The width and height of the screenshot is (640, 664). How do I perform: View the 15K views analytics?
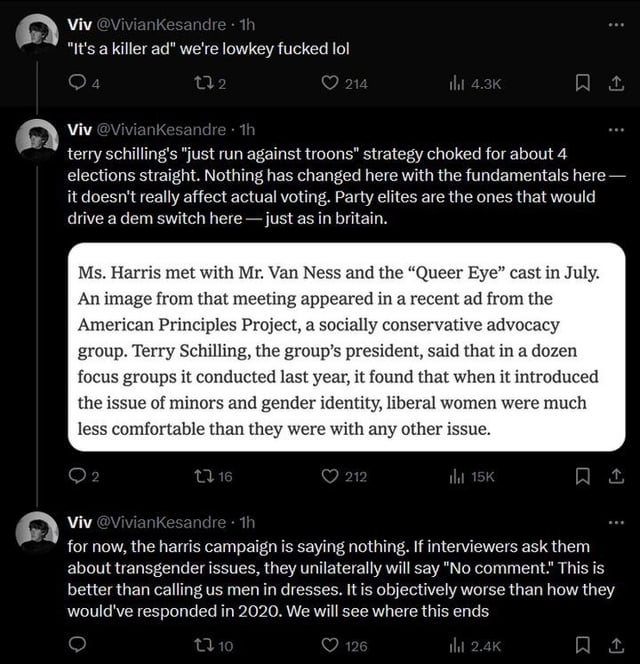(471, 477)
